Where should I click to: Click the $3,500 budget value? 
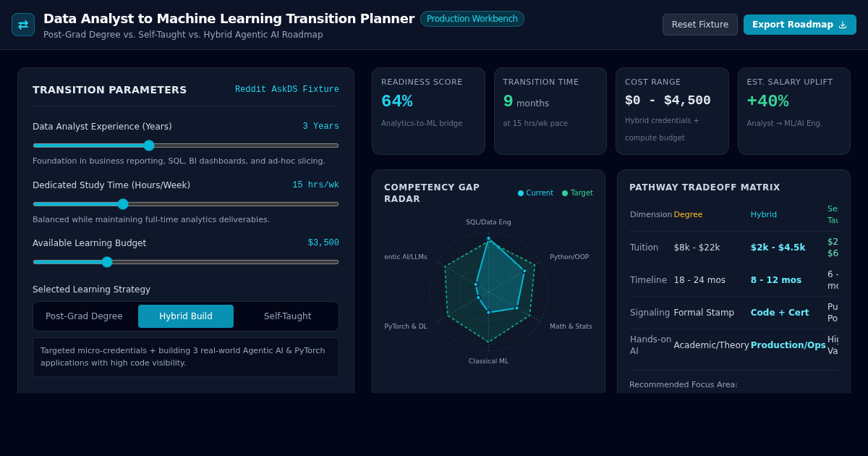click(x=323, y=243)
